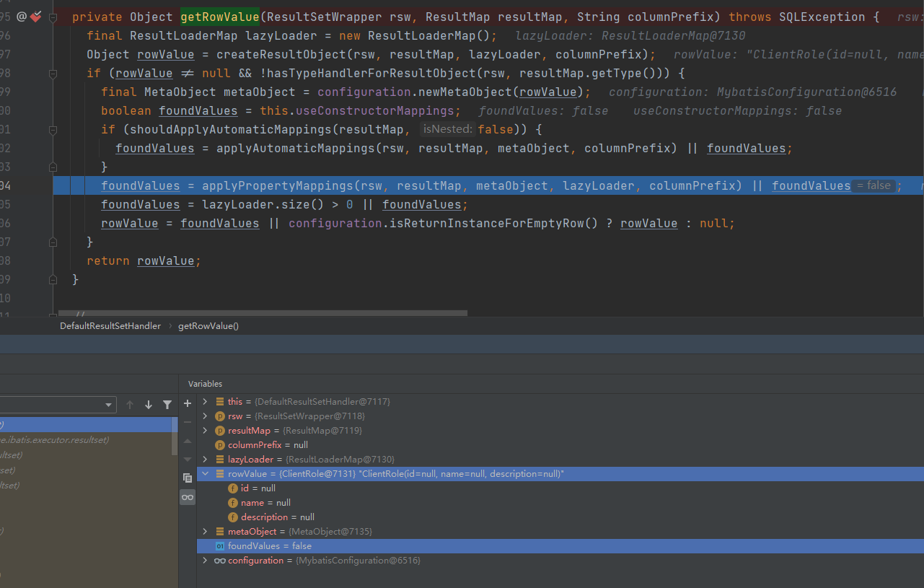Click the object icon next to 'this'
The width and height of the screenshot is (924, 588).
point(220,401)
